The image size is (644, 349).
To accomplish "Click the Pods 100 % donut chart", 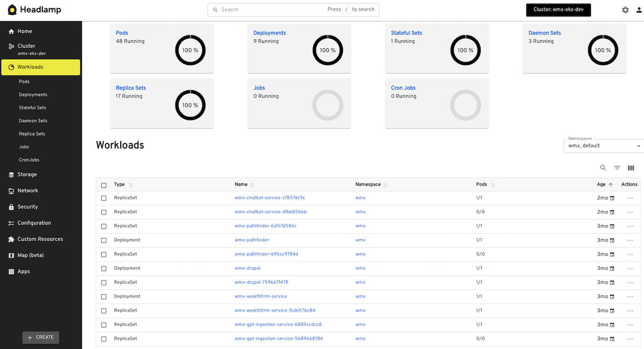I will [x=190, y=50].
